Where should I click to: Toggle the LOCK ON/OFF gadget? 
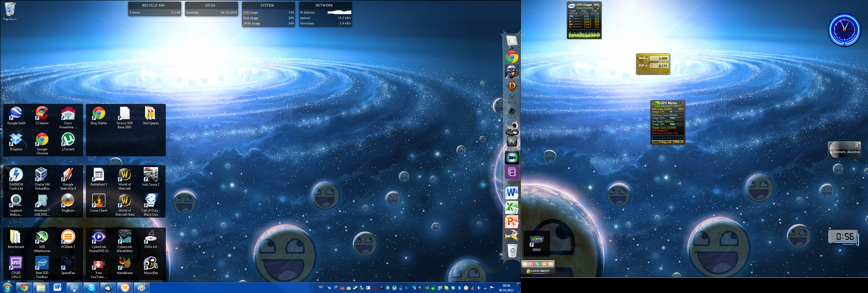pos(538,271)
